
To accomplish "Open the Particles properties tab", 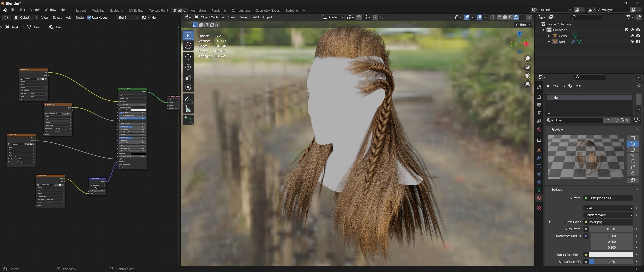I will point(539,166).
